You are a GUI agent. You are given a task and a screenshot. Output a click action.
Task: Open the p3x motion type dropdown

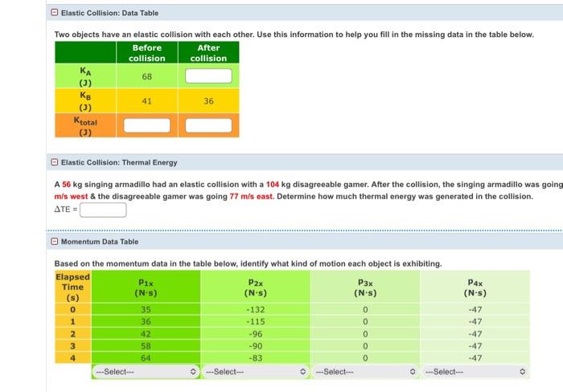(x=365, y=372)
